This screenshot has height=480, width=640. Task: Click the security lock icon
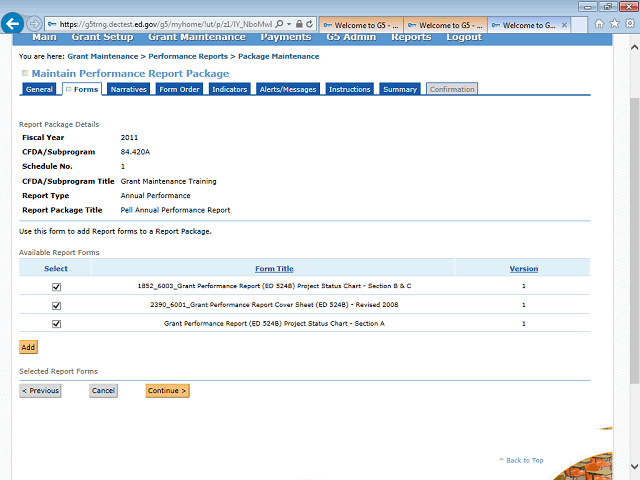click(299, 24)
